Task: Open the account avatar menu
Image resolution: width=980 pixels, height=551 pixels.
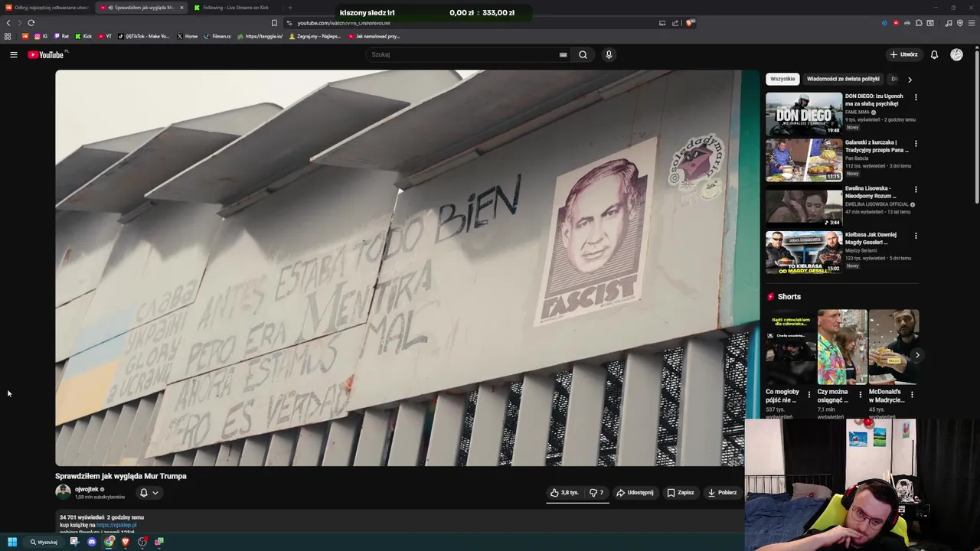Action: [956, 54]
